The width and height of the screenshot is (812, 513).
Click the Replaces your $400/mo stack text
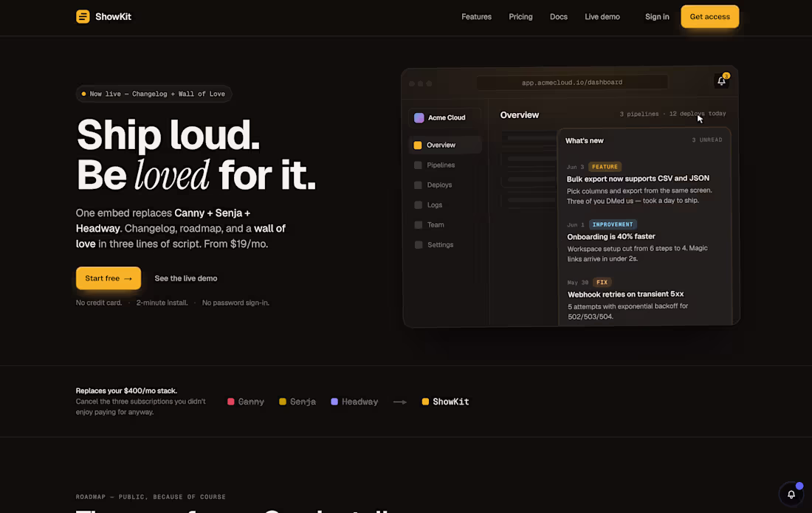(x=126, y=390)
